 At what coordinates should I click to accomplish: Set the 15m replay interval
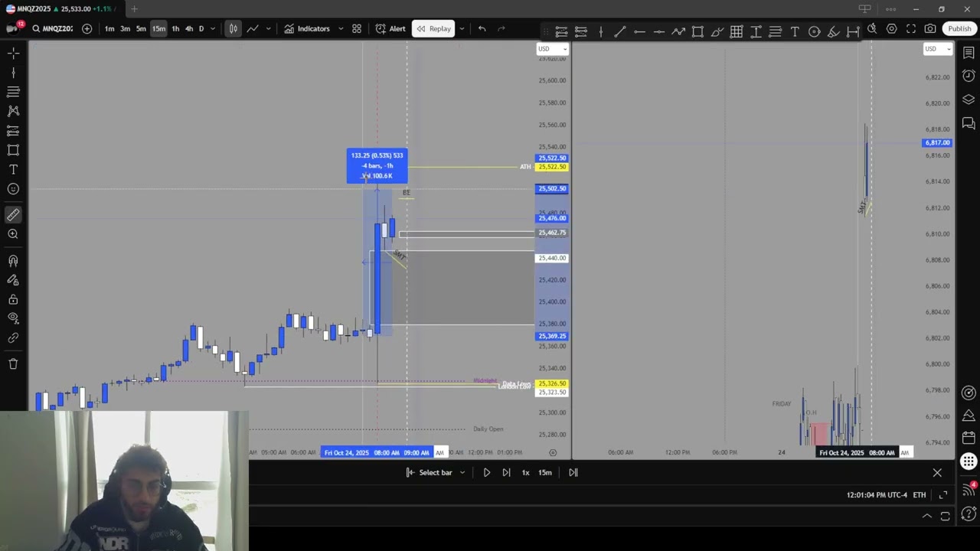pyautogui.click(x=545, y=472)
